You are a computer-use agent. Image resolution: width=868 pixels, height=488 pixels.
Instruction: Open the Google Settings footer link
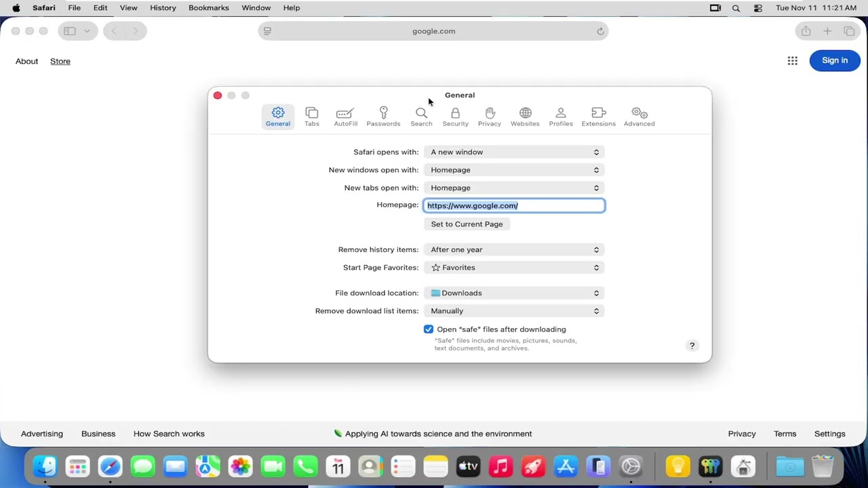coord(830,434)
